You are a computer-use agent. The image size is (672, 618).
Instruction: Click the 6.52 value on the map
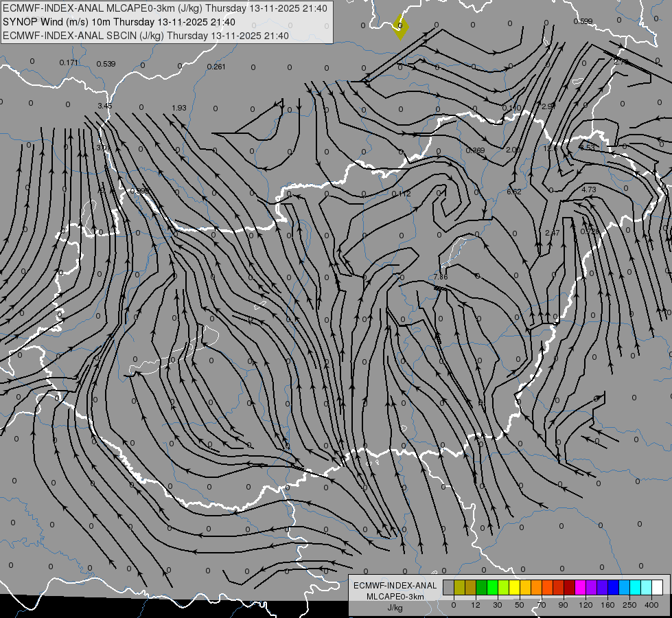514,192
